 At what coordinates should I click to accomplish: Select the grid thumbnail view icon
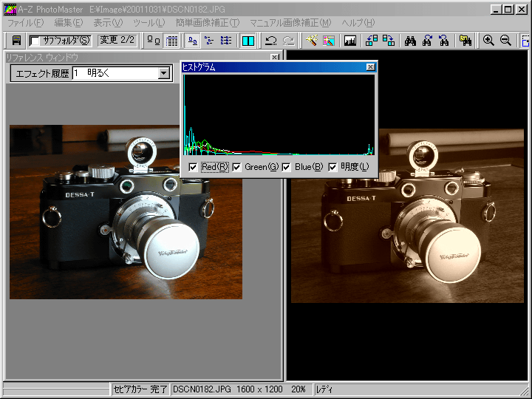171,41
